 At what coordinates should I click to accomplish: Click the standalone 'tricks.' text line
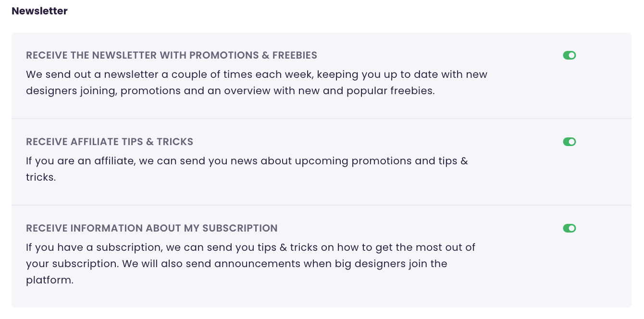tap(41, 177)
